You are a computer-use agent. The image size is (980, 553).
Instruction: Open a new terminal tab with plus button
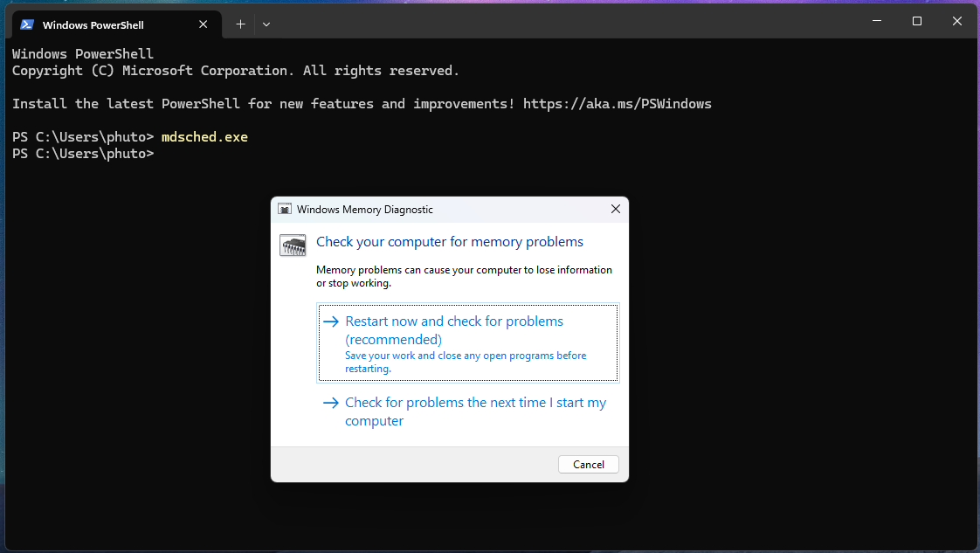pyautogui.click(x=240, y=24)
